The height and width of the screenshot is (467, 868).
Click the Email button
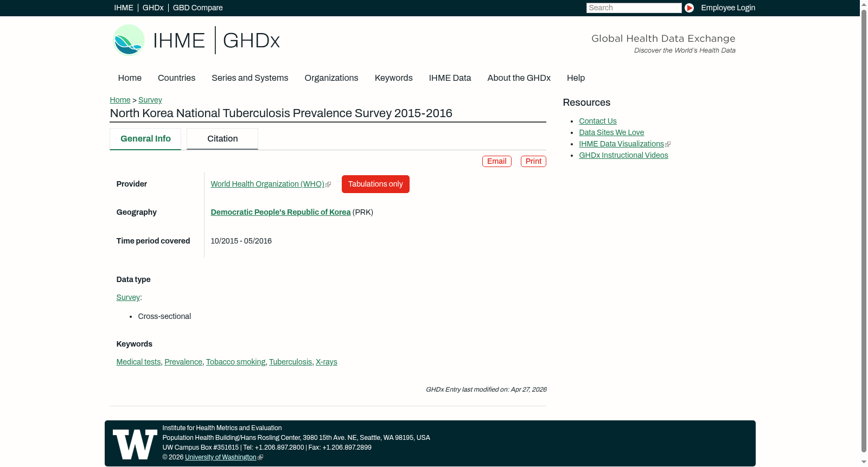coord(497,161)
